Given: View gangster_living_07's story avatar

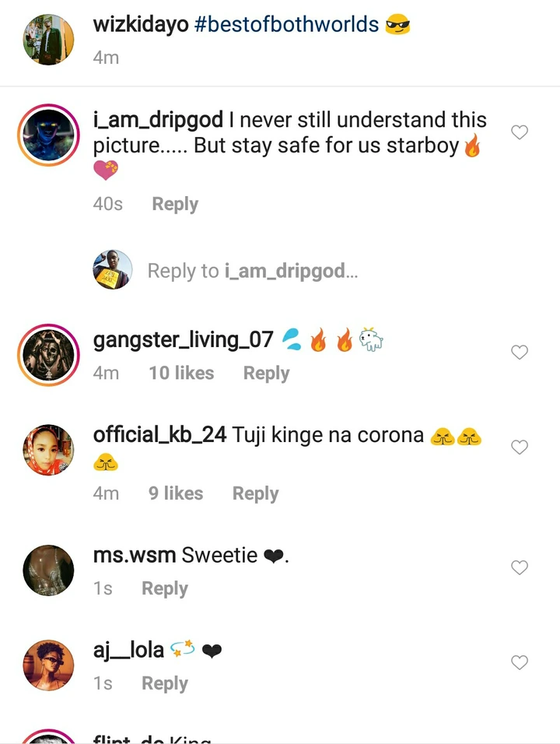Looking at the screenshot, I should click(x=48, y=355).
